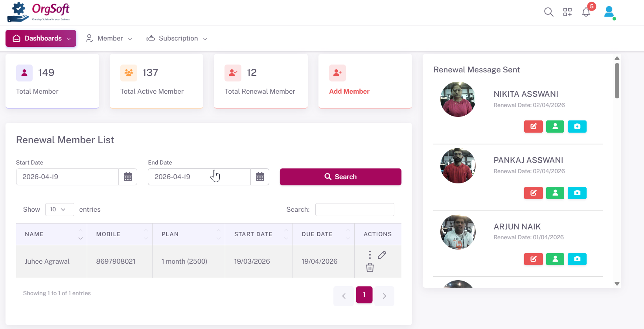Click red edit button for Nikita Asswani
Screen dimensions: 644x329
tap(534, 126)
